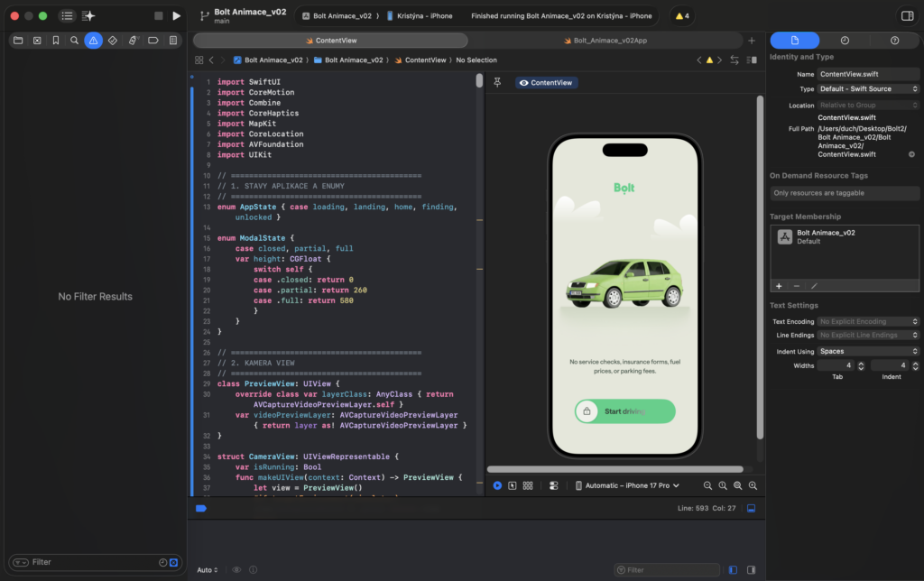Click the yellow warning badge showing 4 issues
The image size is (924, 581).
point(682,16)
